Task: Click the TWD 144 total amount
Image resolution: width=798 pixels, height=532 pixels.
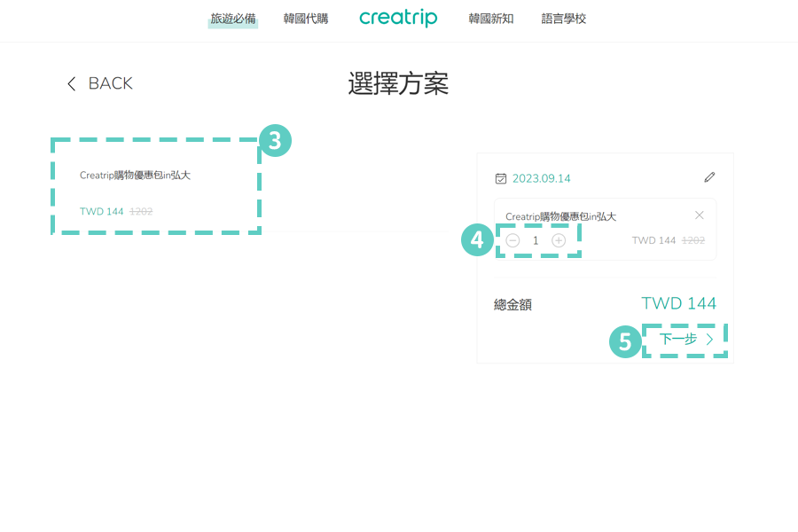Action: click(x=678, y=303)
